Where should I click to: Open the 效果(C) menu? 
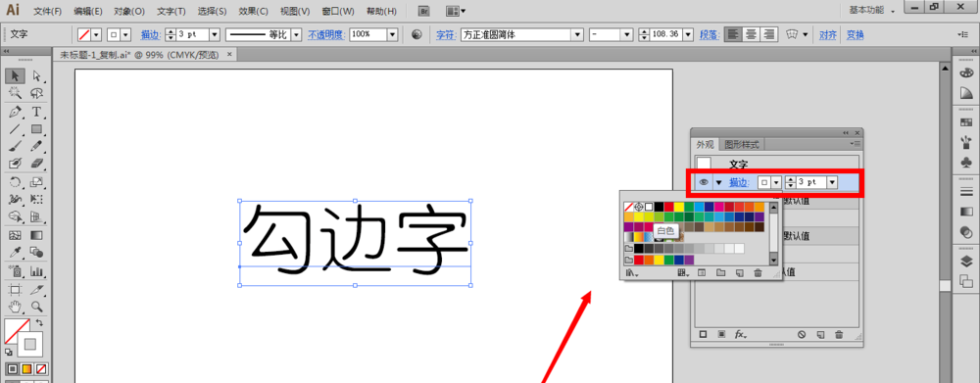253,11
